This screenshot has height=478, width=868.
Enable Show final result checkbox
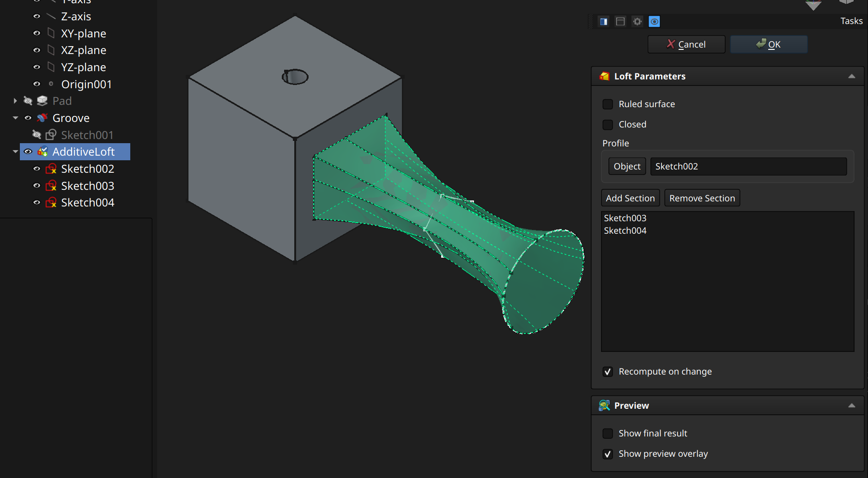tap(608, 434)
